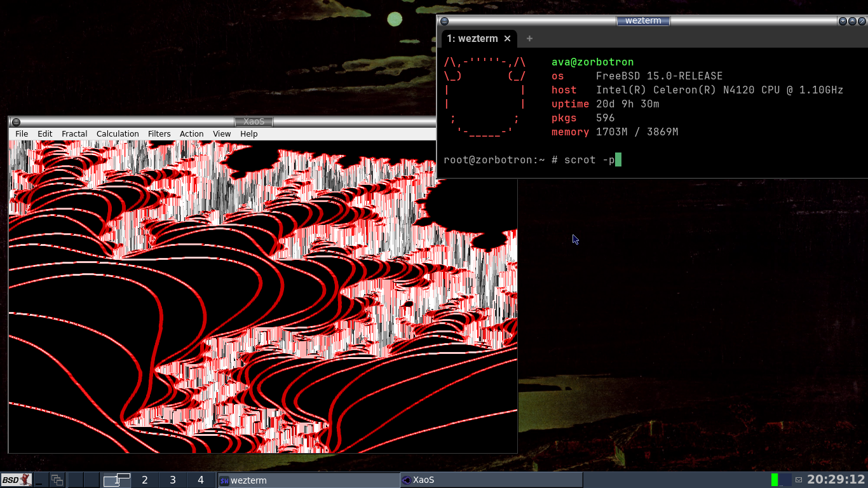Switch to virtual desktop 4
The height and width of the screenshot is (488, 868).
tap(201, 480)
